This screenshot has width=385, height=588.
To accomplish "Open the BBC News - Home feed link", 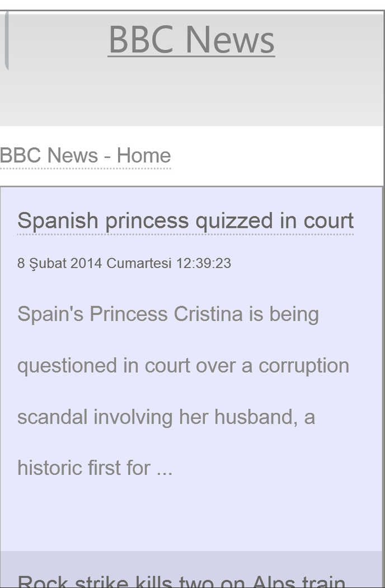I will pos(85,155).
